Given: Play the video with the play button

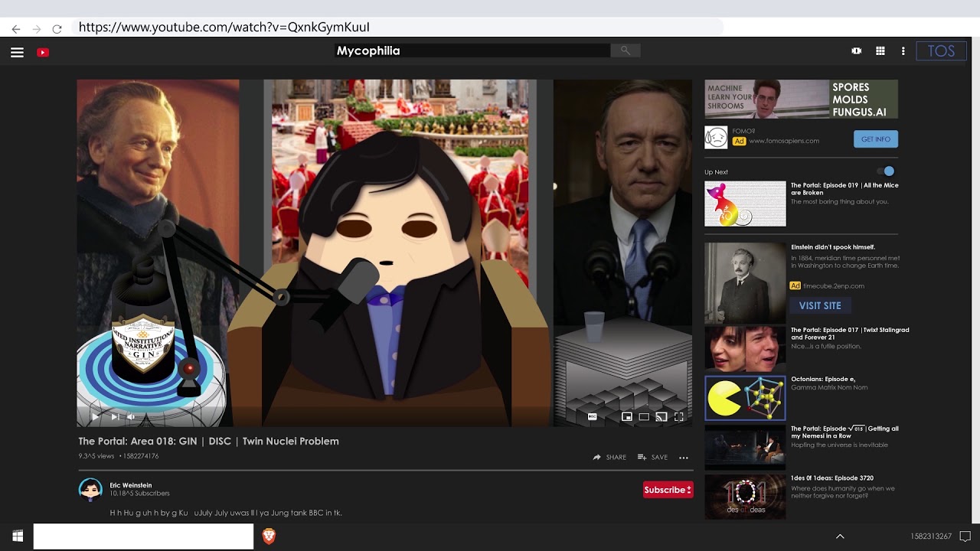Looking at the screenshot, I should (x=95, y=417).
